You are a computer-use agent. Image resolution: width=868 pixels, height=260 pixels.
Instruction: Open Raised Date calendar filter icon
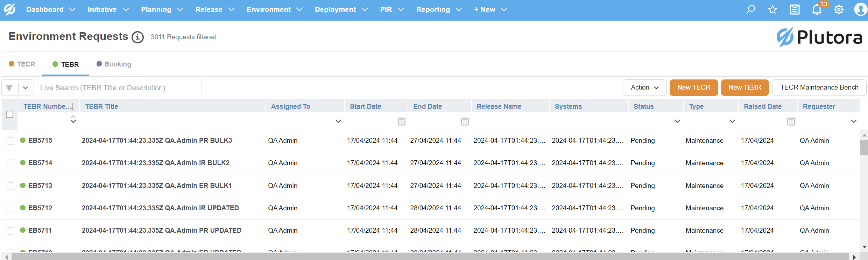click(x=791, y=121)
